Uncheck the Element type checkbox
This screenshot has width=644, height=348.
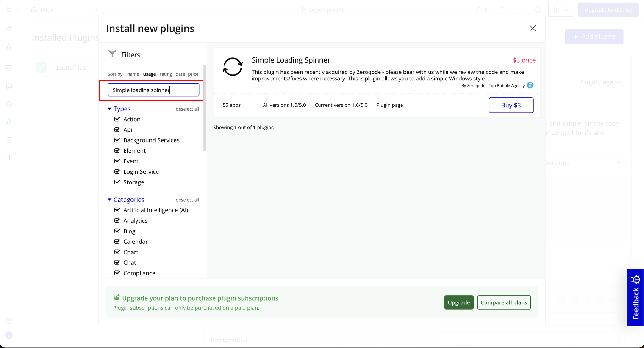(117, 150)
